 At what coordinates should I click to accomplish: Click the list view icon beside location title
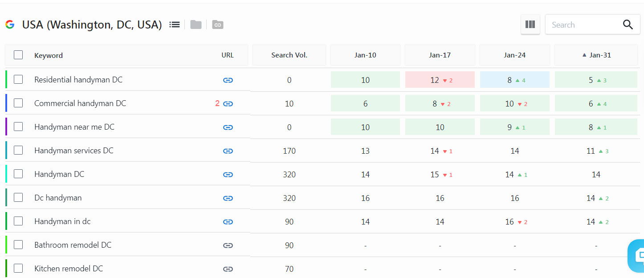tap(175, 25)
